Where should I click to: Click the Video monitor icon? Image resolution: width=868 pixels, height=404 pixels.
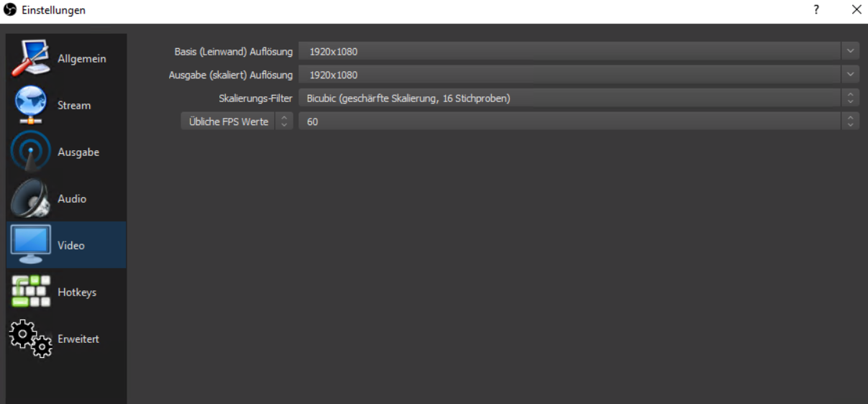pos(30,245)
